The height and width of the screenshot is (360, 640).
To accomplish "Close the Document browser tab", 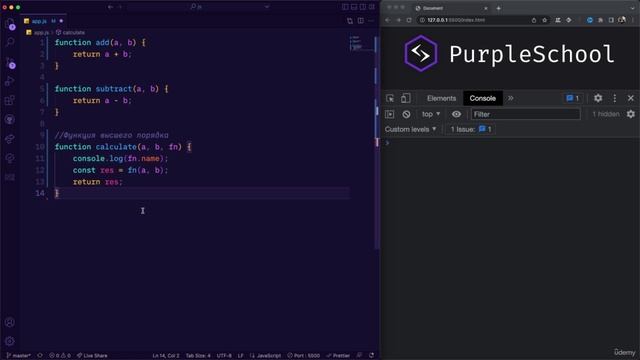I will (x=486, y=8).
